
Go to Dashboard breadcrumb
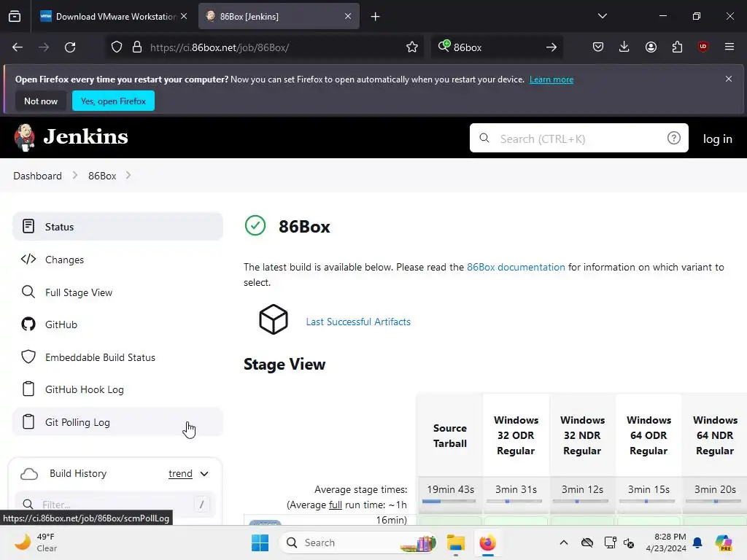pyautogui.click(x=38, y=176)
